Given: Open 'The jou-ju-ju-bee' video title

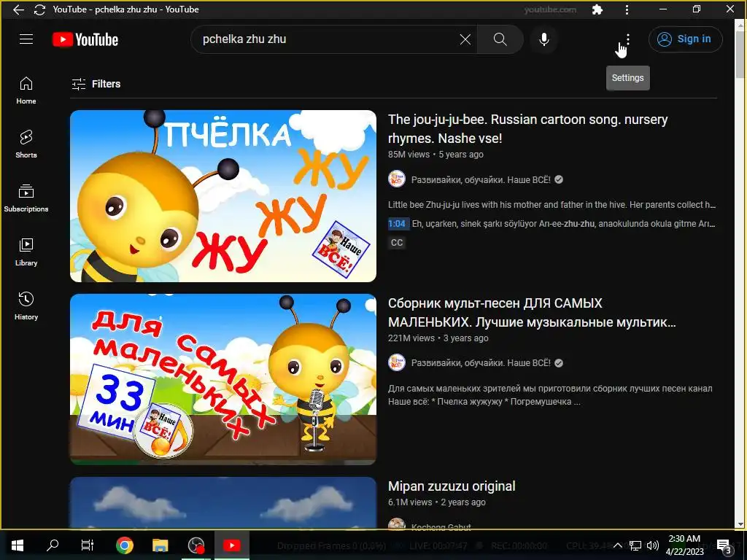Looking at the screenshot, I should [528, 128].
